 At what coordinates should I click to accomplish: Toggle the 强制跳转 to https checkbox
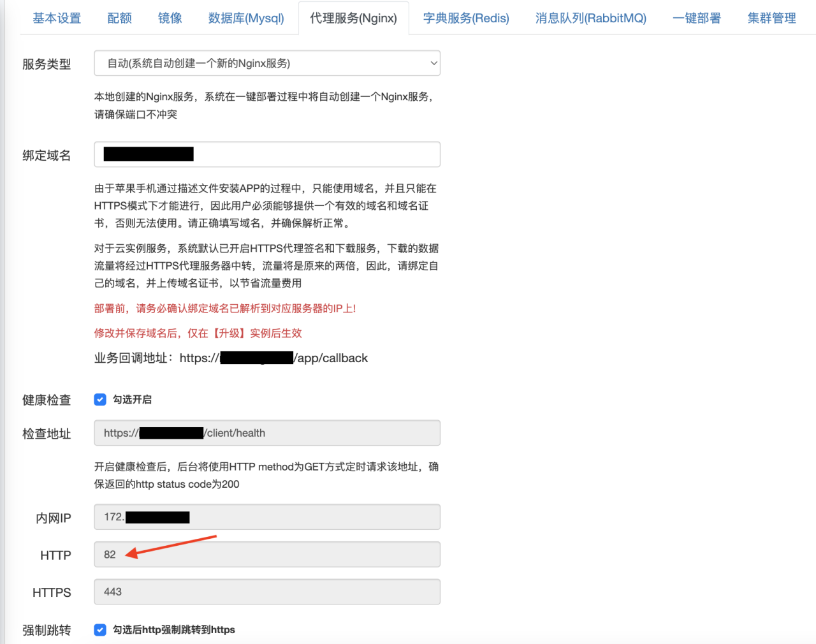pos(100,630)
